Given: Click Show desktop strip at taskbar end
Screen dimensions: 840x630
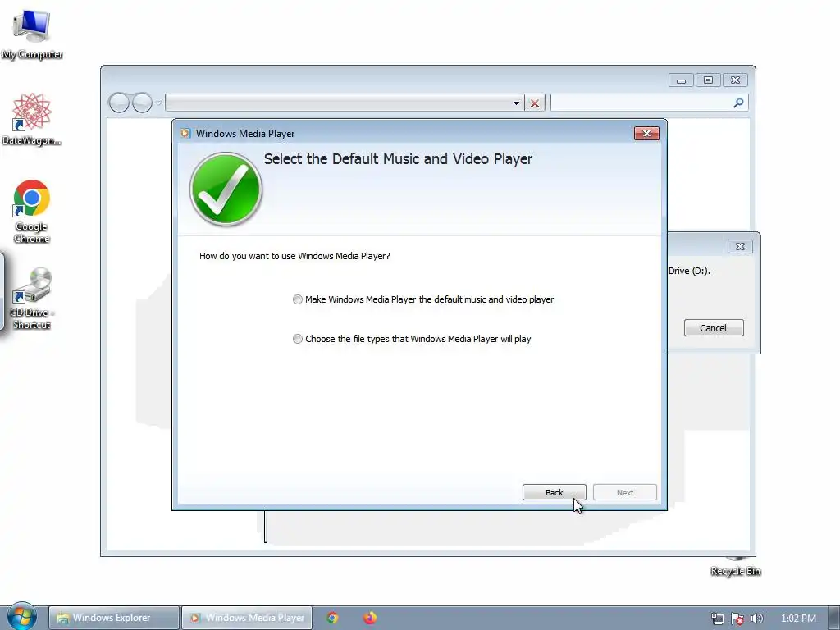Looking at the screenshot, I should click(833, 618).
